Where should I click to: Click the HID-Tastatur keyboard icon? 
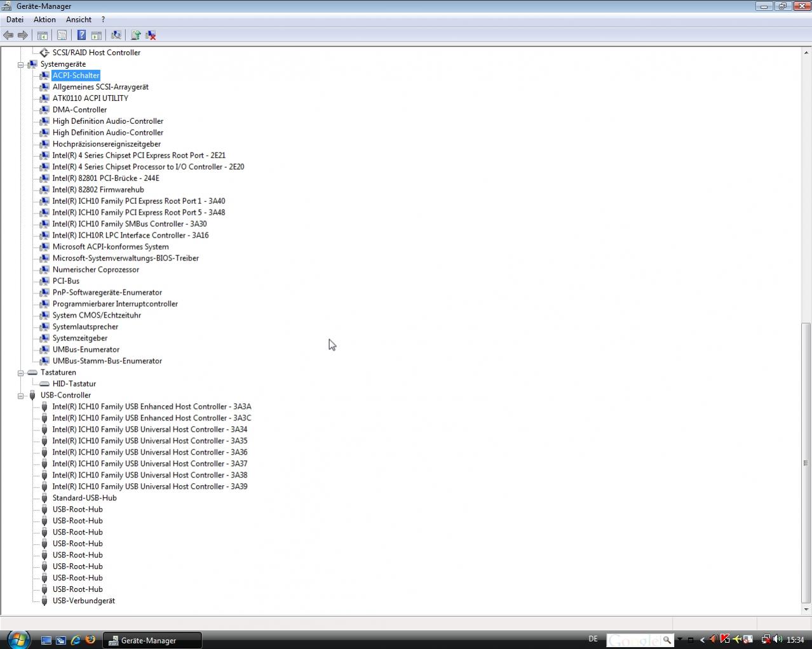coord(44,384)
